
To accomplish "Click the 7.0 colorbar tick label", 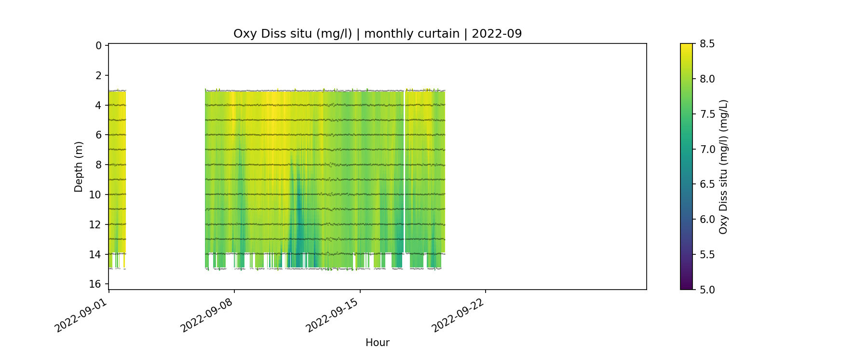I will point(707,149).
